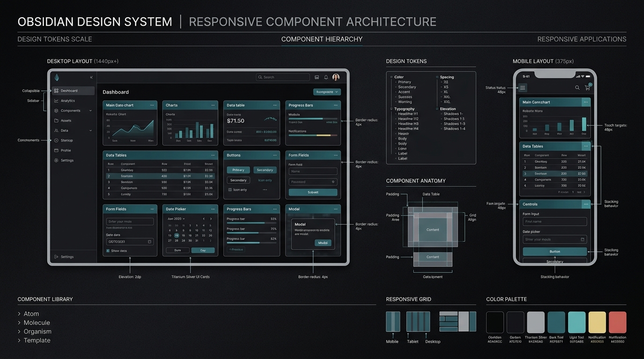Click the Primary button in Buttons card

point(238,170)
